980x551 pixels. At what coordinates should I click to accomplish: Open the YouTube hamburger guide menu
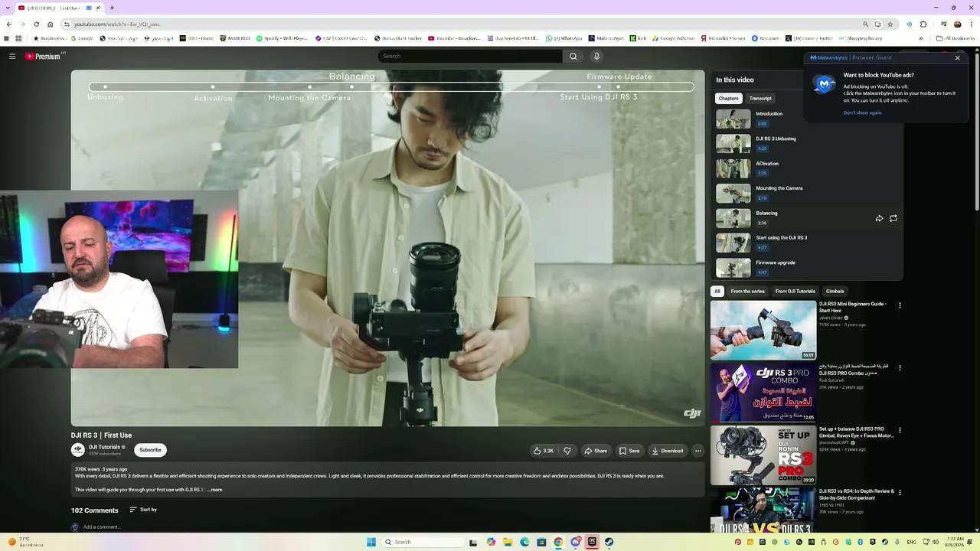pyautogui.click(x=12, y=56)
